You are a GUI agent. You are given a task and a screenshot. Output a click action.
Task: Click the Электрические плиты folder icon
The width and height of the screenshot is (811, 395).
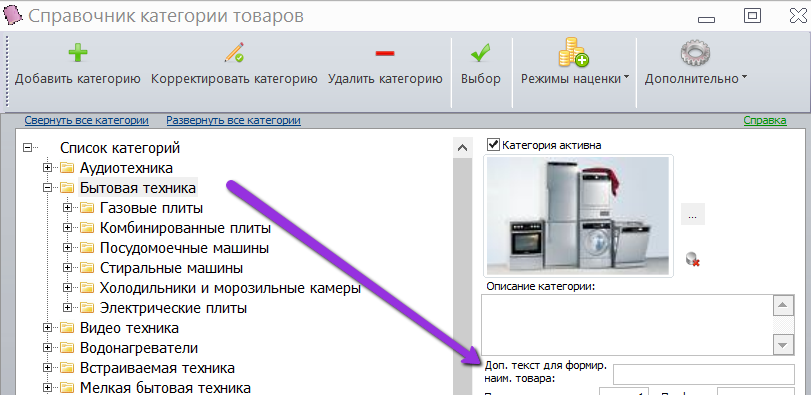tap(87, 308)
